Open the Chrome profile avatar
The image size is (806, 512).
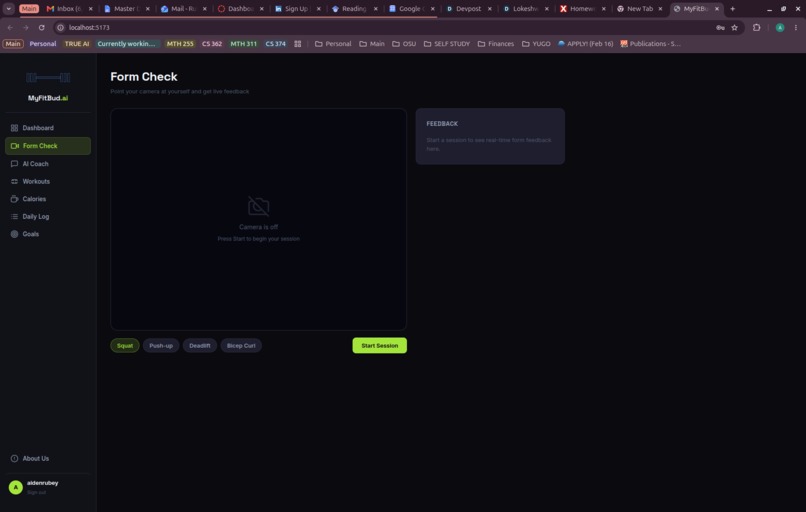tap(780, 28)
